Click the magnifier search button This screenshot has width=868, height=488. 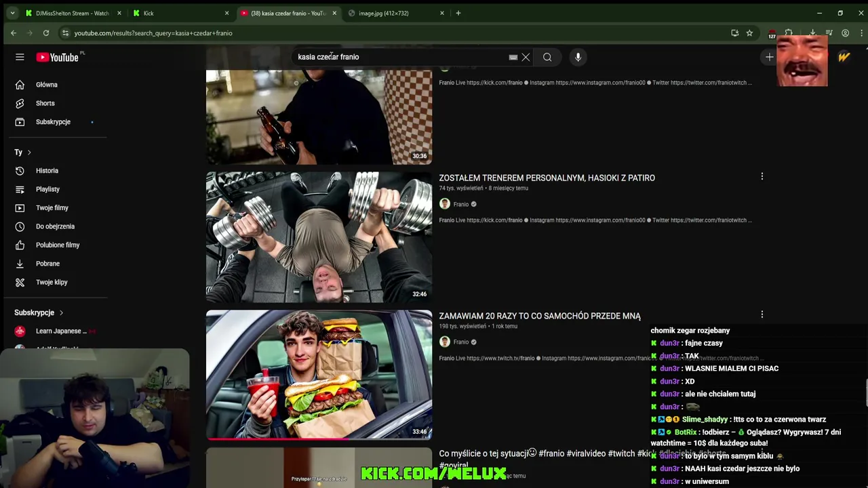(x=547, y=58)
